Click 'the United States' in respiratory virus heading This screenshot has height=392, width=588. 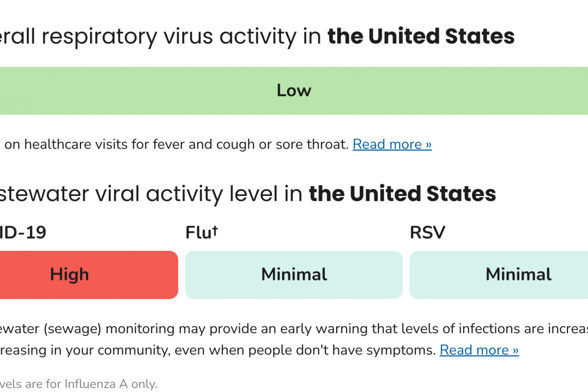point(421,37)
